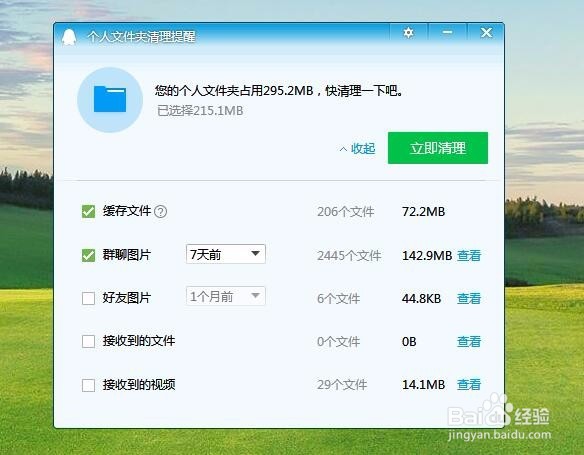Click the 142.9MB size value
584x455 pixels.
(427, 255)
